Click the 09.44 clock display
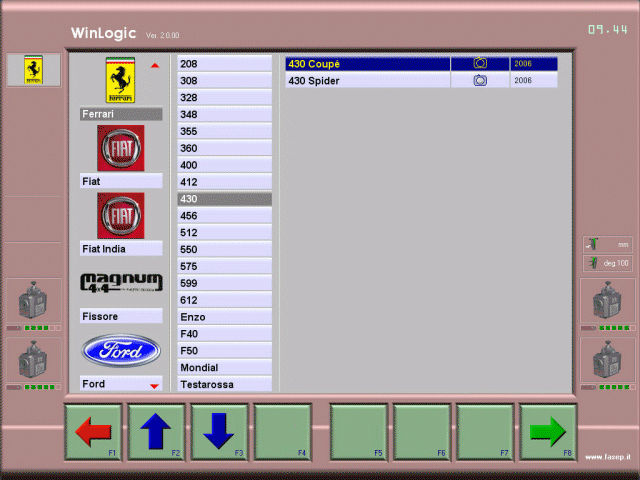Screen dimensions: 640x480 [x=608, y=29]
